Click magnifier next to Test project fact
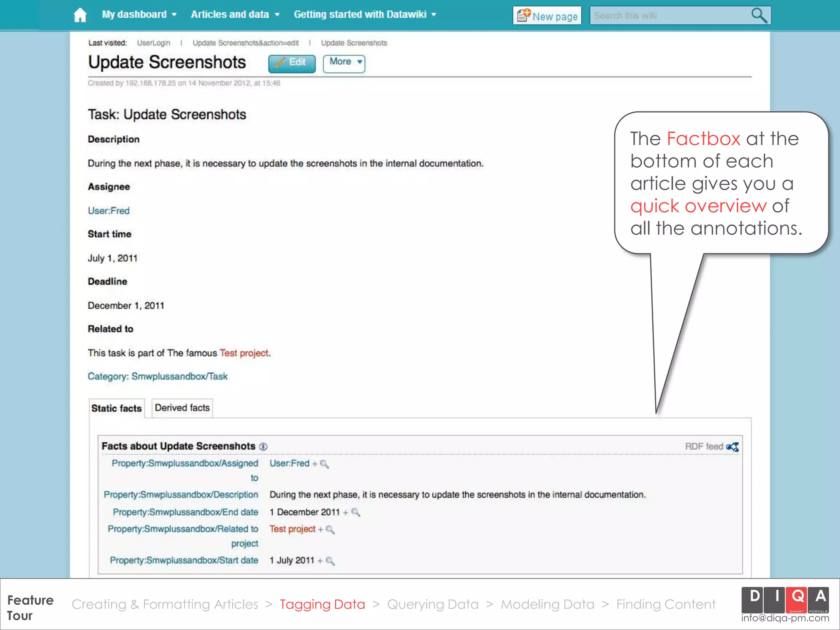The height and width of the screenshot is (630, 840). (x=330, y=530)
